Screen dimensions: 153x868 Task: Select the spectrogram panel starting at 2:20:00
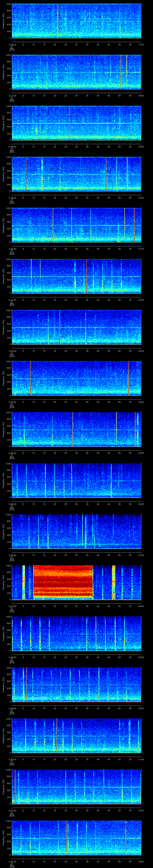76,225
